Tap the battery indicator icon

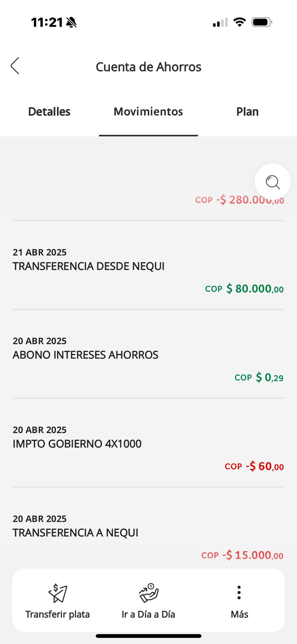[x=262, y=22]
